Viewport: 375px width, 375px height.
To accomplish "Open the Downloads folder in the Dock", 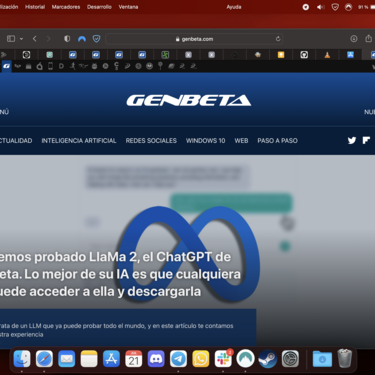I will pos(322,359).
